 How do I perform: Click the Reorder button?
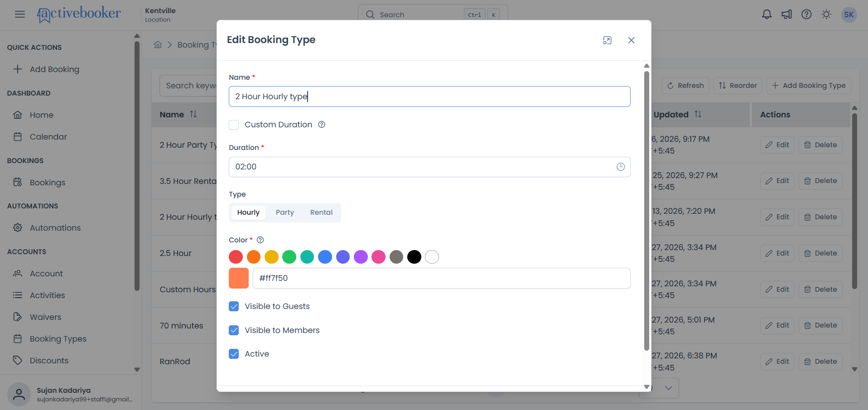tap(738, 86)
